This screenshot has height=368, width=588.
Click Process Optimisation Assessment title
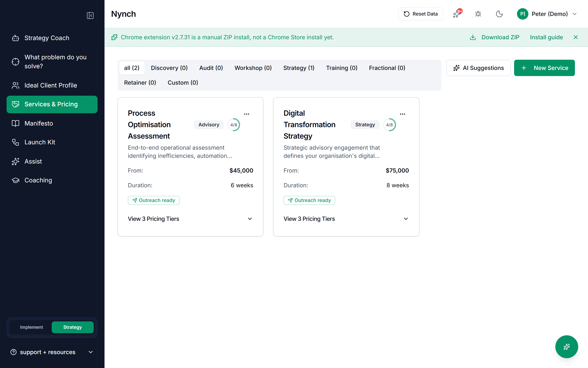[149, 125]
